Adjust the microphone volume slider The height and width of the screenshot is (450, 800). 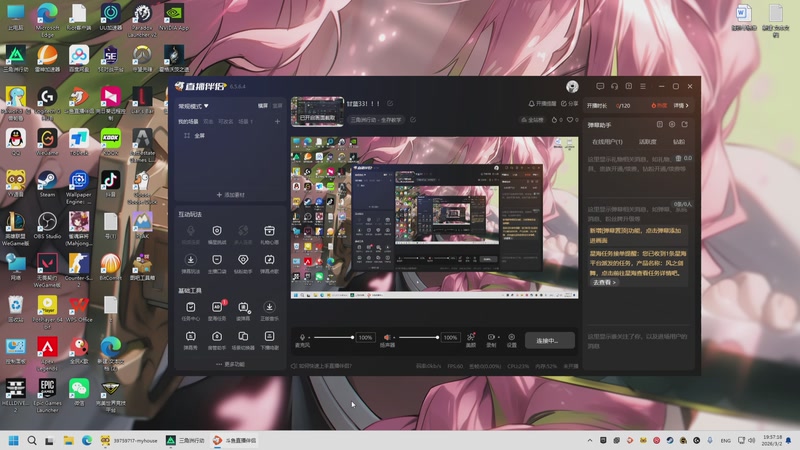click(334, 337)
